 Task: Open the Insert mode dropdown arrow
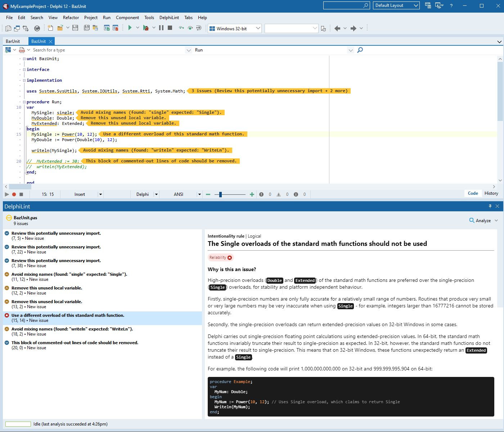click(100, 194)
